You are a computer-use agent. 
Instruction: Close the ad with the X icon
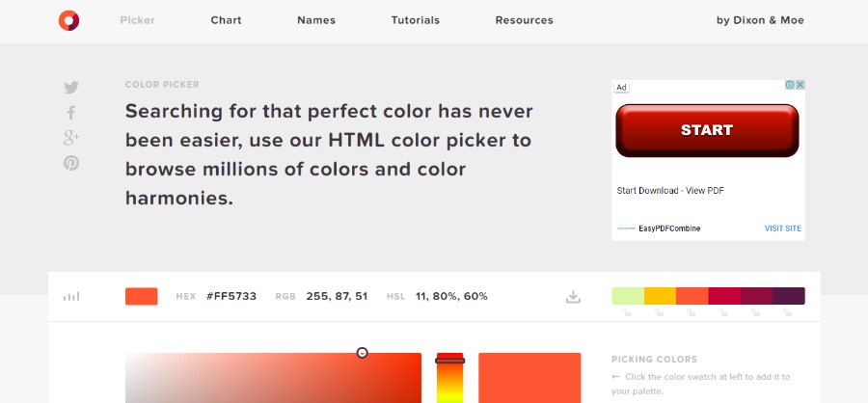(800, 85)
